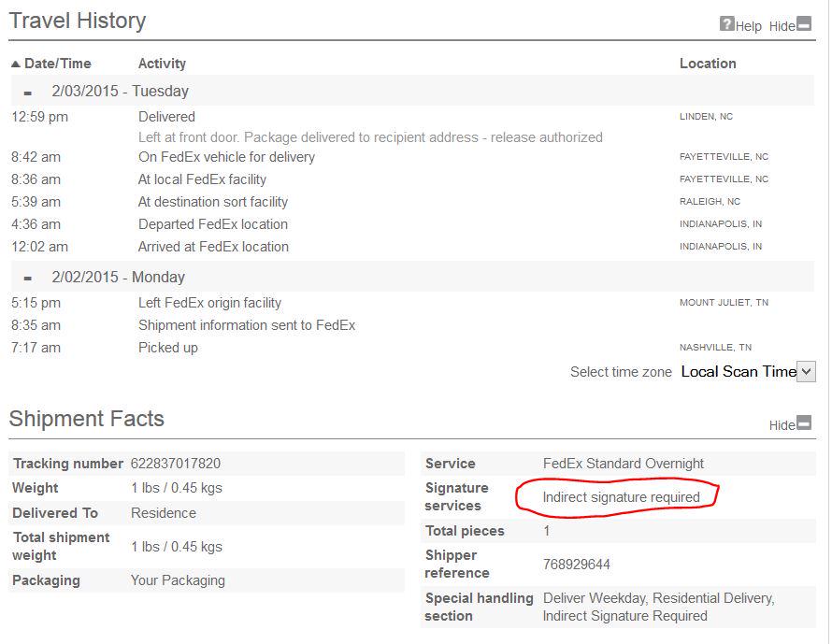This screenshot has height=644, width=832.
Task: Click the LINDEN, NC location
Action: click(x=706, y=117)
